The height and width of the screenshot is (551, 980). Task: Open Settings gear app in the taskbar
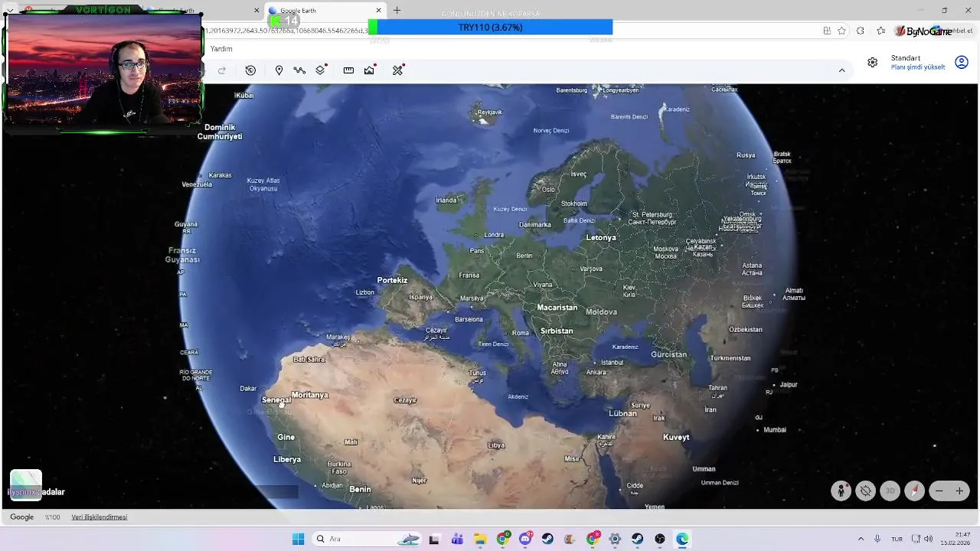[x=615, y=539]
